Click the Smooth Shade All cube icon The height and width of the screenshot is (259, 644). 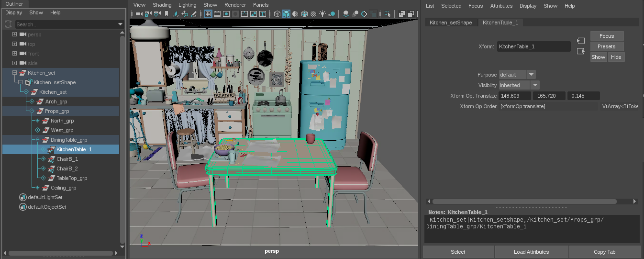tap(286, 14)
